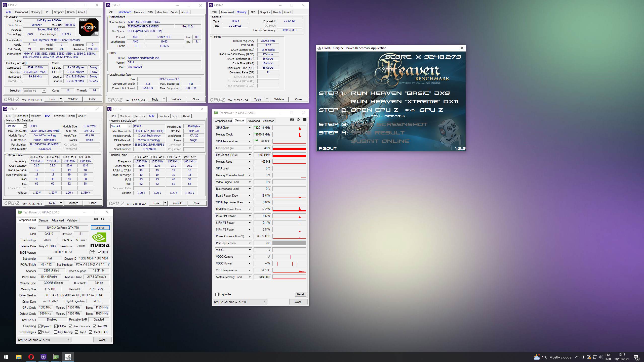Switch to Bench tab in CPU-Z CPU window
Screen dimensions: 644x362
coord(71,12)
